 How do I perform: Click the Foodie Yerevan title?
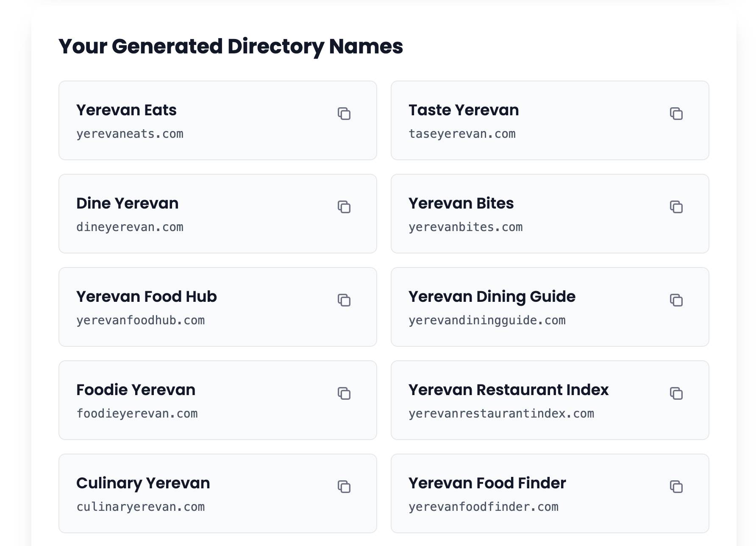(x=136, y=390)
